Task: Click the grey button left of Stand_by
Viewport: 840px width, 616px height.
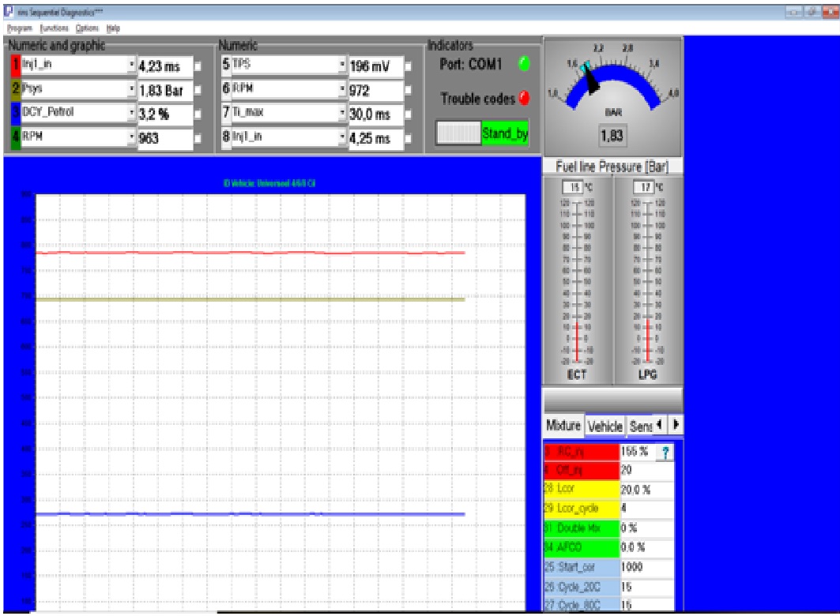Action: [458, 133]
